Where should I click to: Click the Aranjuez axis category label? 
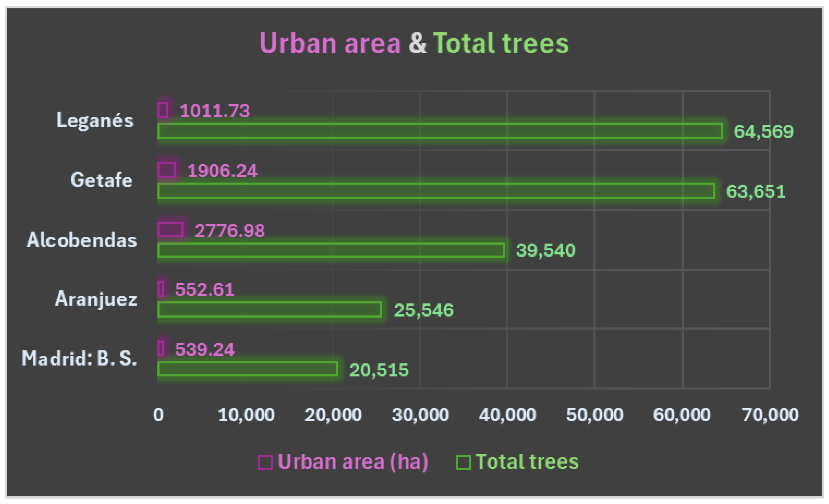[96, 299]
